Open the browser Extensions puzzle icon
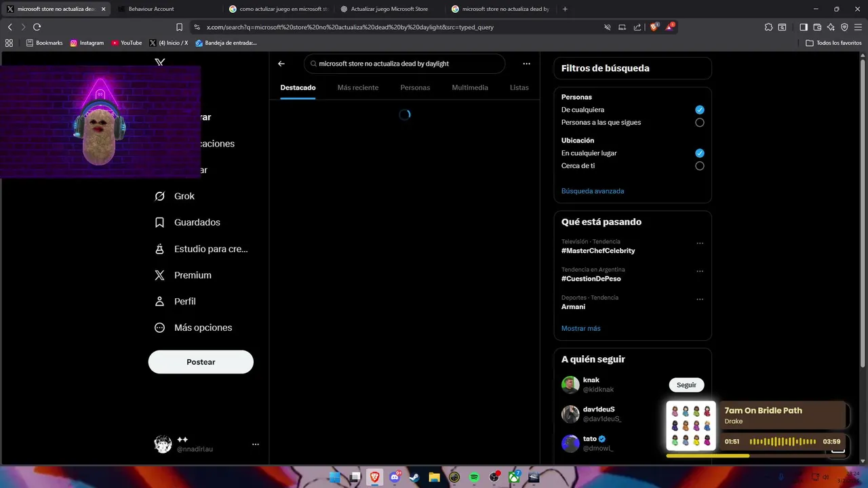Viewport: 868px width, 488px height. 768,27
